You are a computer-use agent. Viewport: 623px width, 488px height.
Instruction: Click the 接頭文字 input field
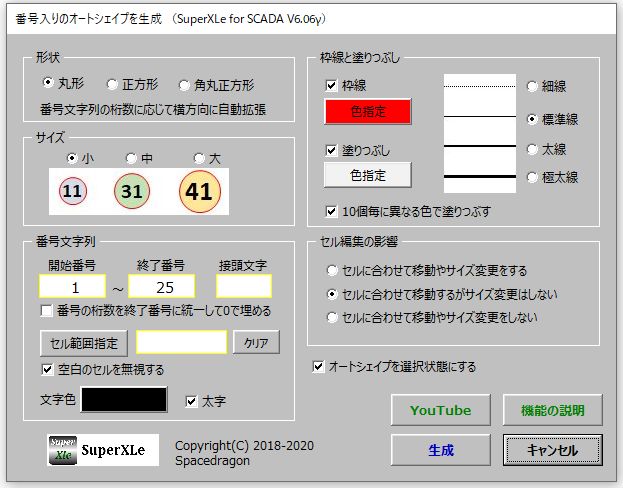point(244,286)
